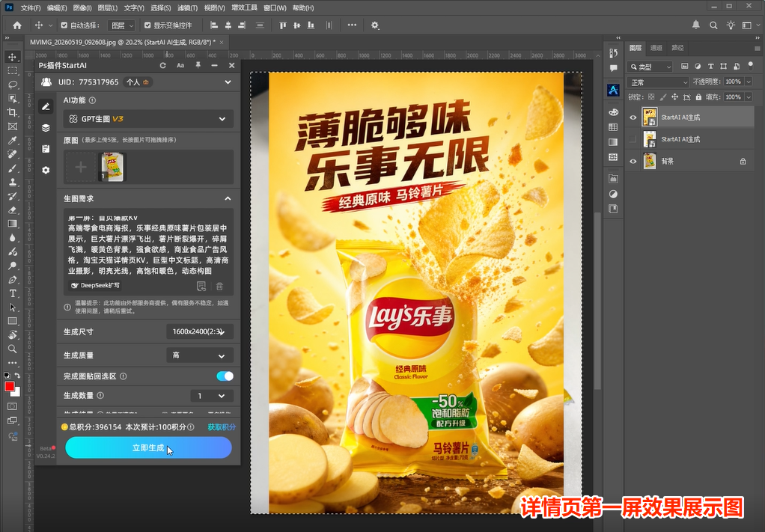Select the uploaded chips bag thumbnail

pos(112,167)
